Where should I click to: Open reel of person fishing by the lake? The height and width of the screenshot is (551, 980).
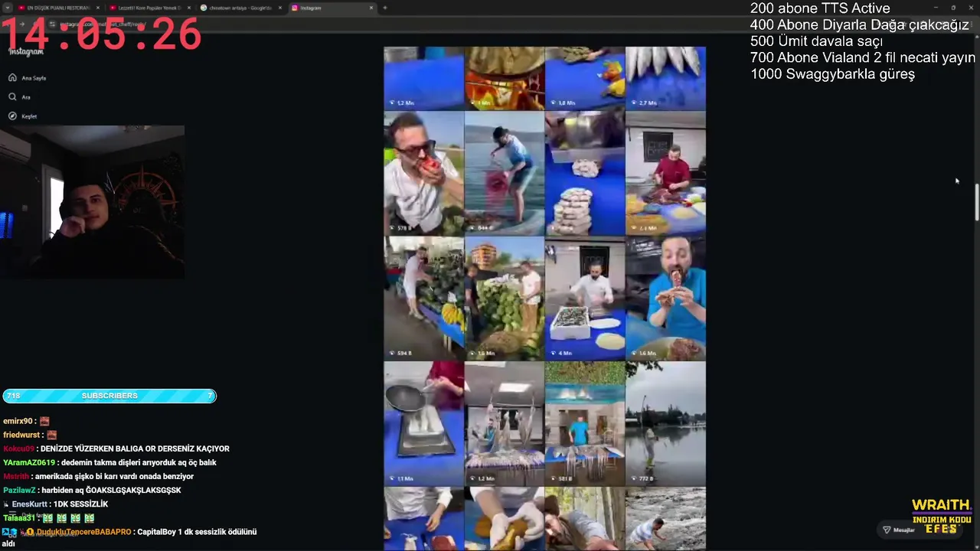click(665, 423)
